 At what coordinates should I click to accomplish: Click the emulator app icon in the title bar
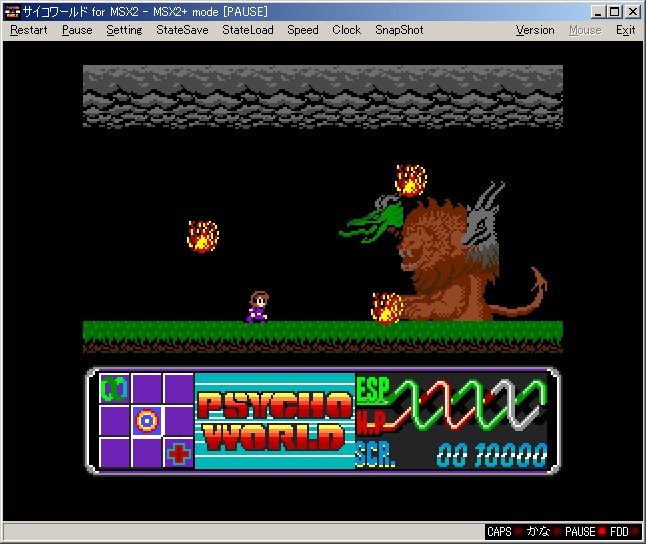coord(12,12)
